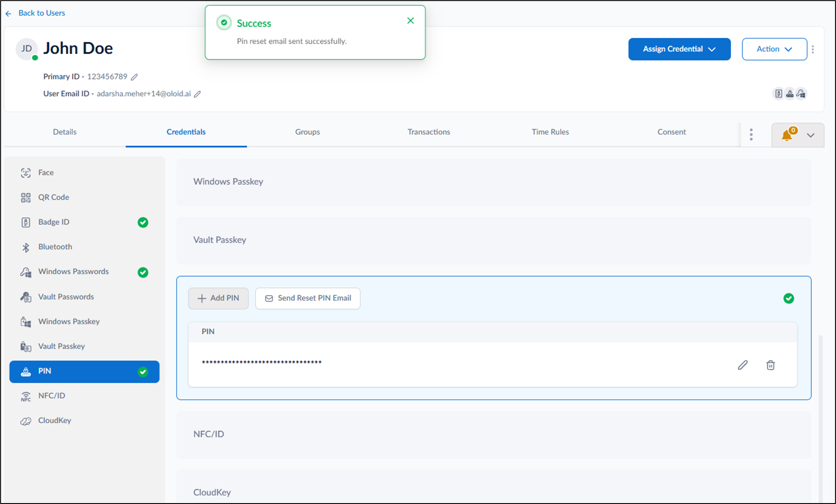Select CloudKey in the credentials sidebar
This screenshot has height=504, width=836.
(84, 421)
